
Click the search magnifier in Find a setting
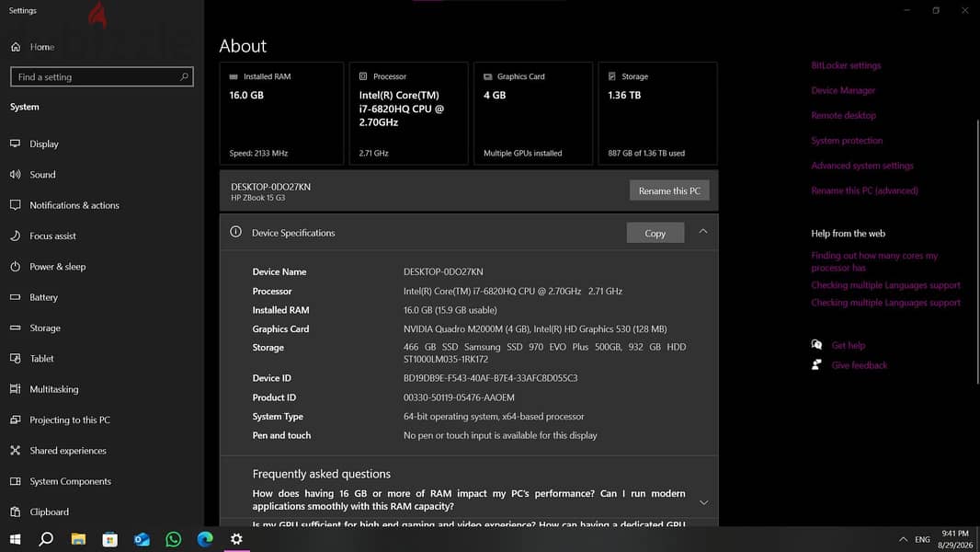pos(184,77)
